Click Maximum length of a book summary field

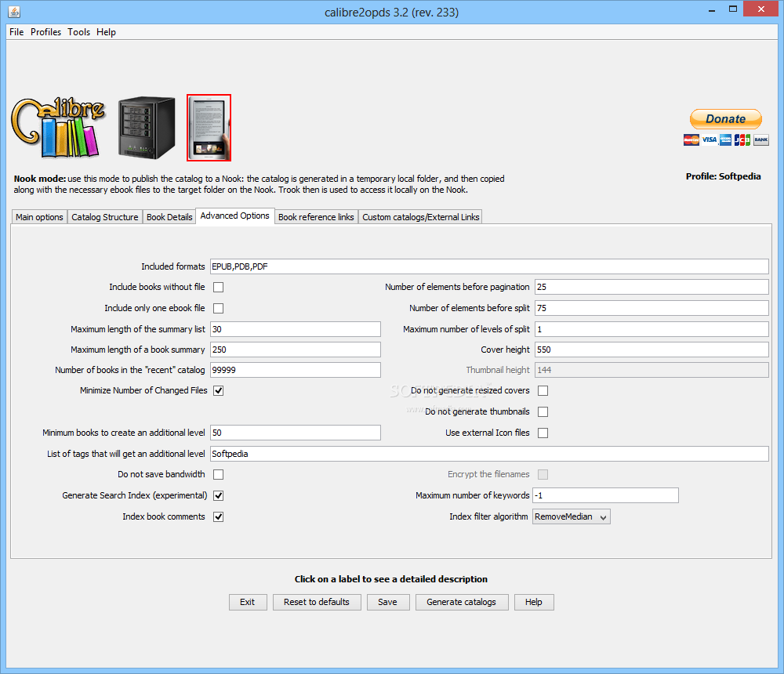(295, 350)
